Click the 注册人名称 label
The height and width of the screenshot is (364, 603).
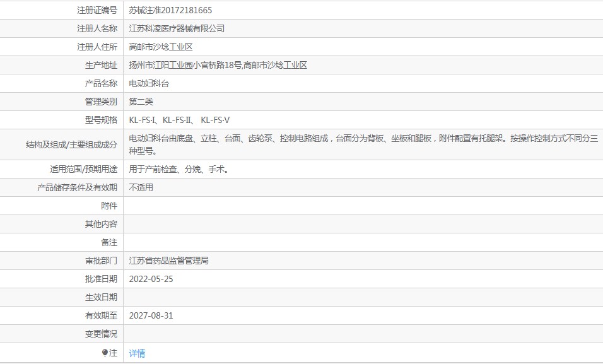(97, 28)
